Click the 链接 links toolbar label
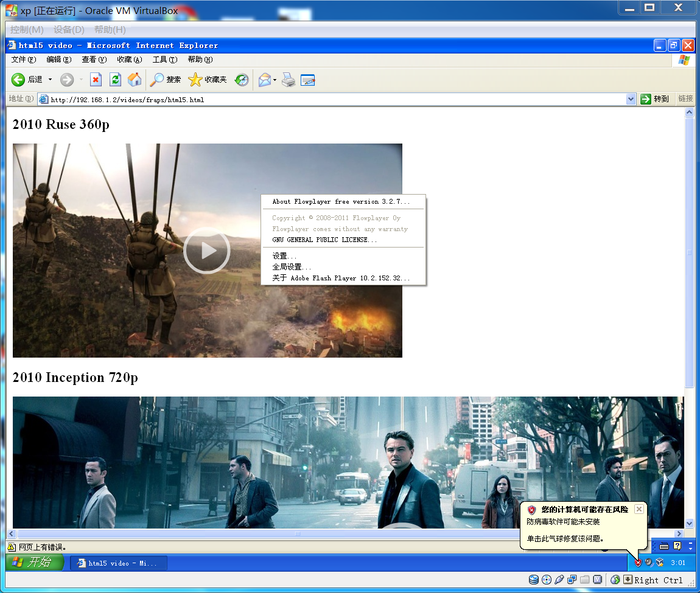The height and width of the screenshot is (593, 700). tap(685, 99)
